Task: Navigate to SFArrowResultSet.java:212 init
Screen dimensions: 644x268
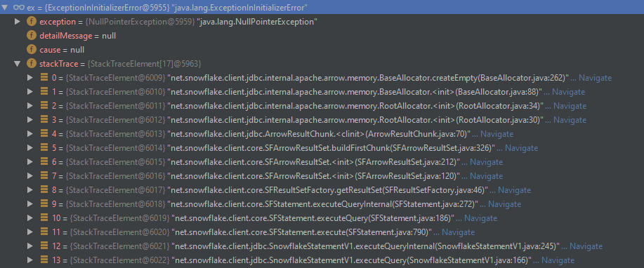Action: pos(486,161)
